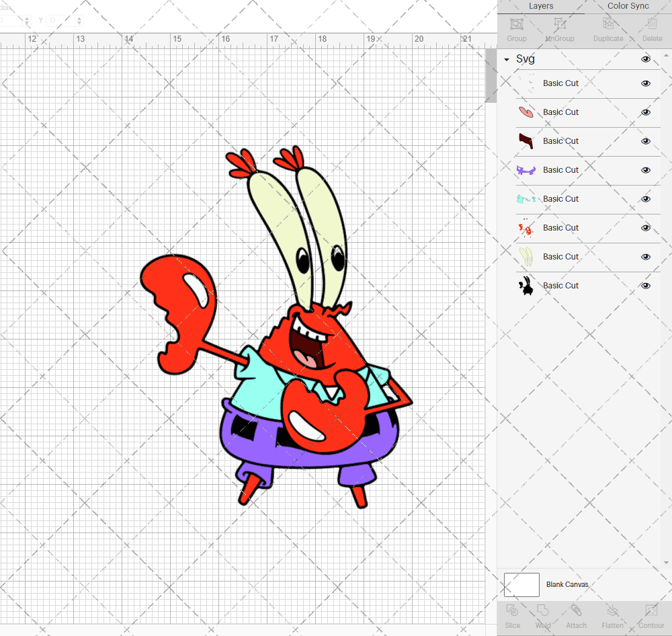The image size is (672, 636).
Task: Click the Attach paperclip icon
Action: [576, 611]
